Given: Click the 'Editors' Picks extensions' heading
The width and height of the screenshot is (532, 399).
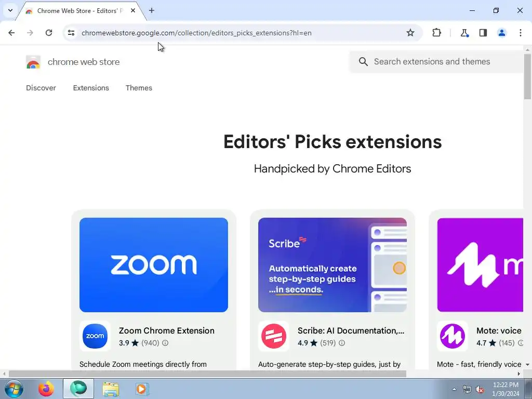Looking at the screenshot, I should point(332,142).
